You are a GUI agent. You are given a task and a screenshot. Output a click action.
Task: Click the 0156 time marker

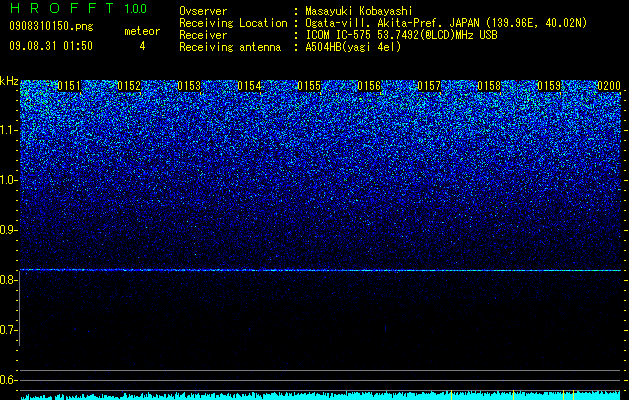369,86
